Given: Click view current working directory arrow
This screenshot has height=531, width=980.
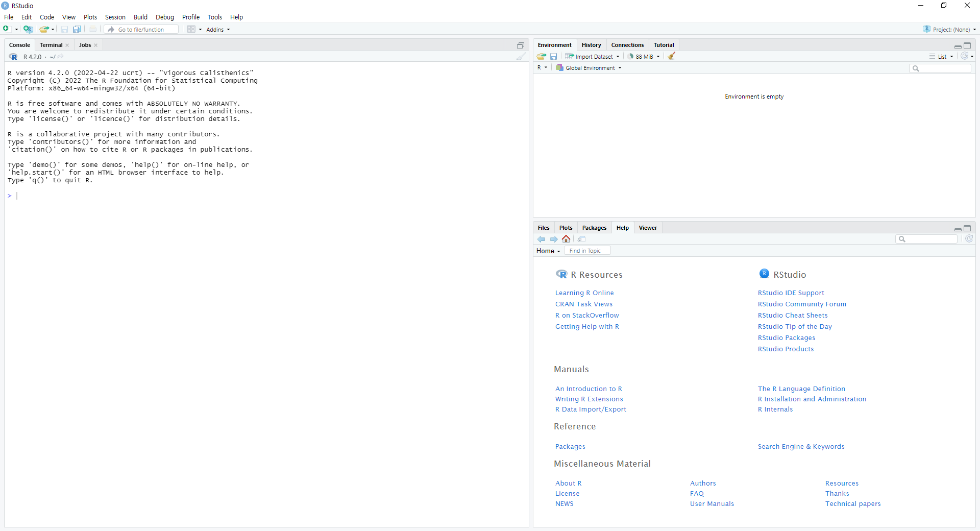Looking at the screenshot, I should tap(61, 56).
